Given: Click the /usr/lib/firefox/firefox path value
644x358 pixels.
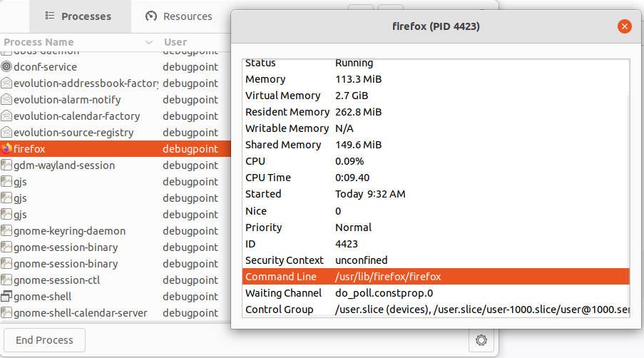Looking at the screenshot, I should pos(388,276).
